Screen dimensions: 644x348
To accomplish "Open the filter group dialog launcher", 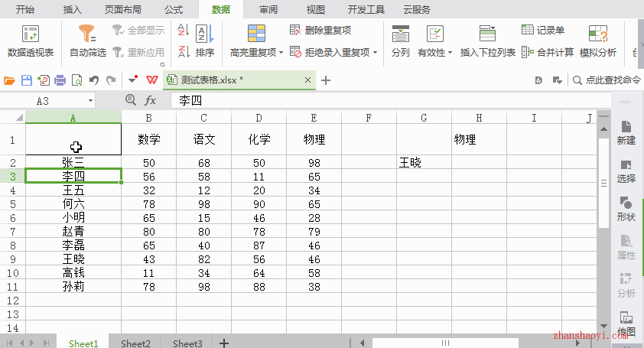I will coord(163,64).
